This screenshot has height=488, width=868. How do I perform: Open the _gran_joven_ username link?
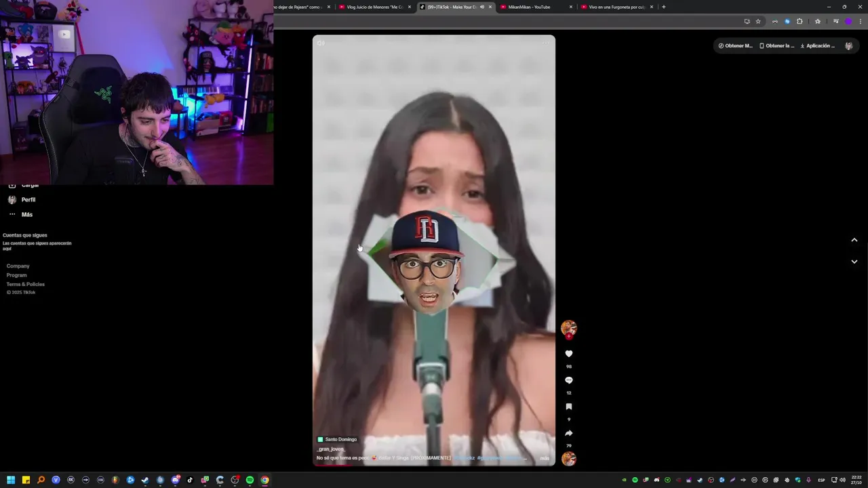(x=331, y=449)
